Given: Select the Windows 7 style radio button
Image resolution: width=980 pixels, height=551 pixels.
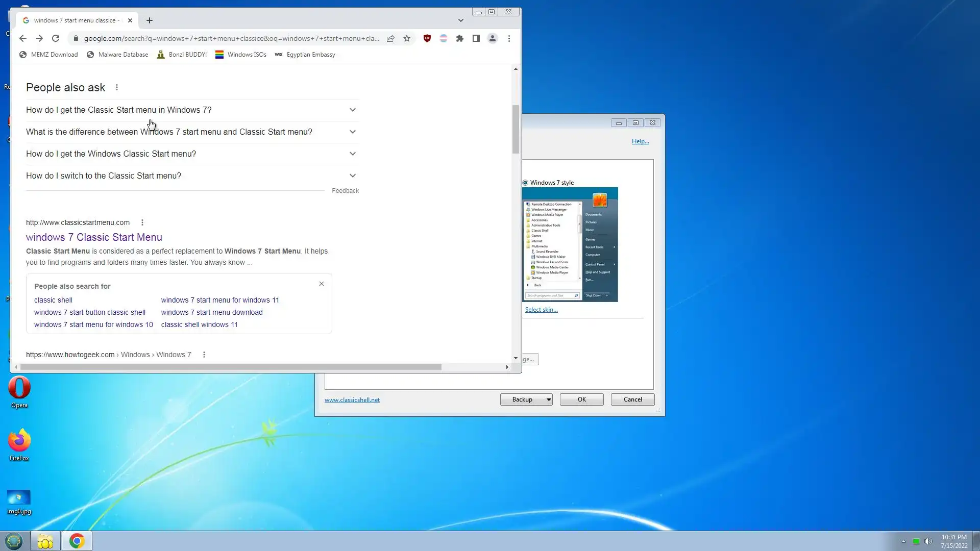Looking at the screenshot, I should 525,183.
